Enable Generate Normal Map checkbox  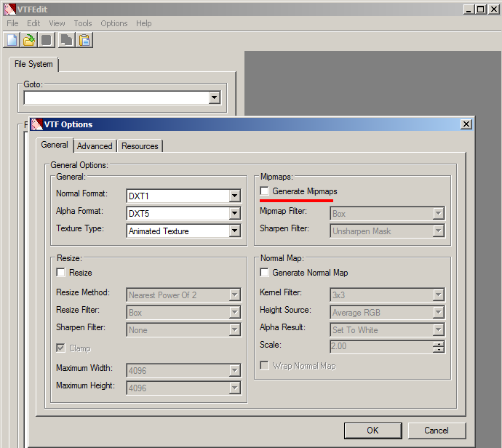click(264, 272)
